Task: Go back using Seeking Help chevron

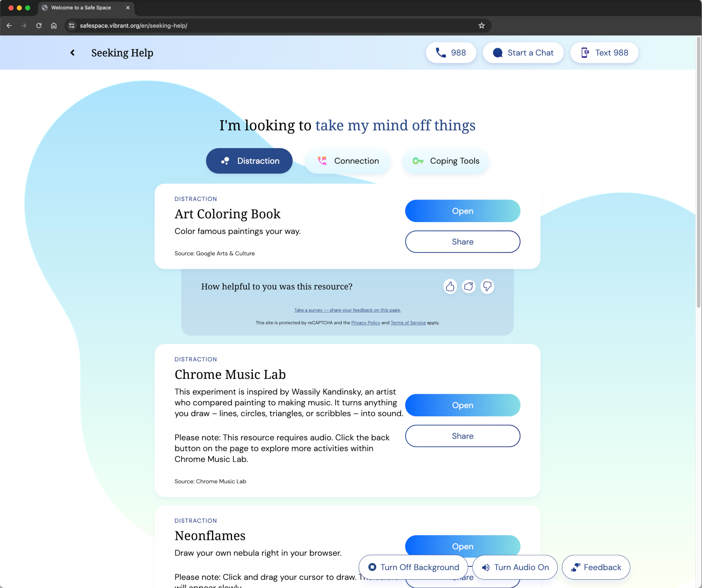Action: [73, 53]
